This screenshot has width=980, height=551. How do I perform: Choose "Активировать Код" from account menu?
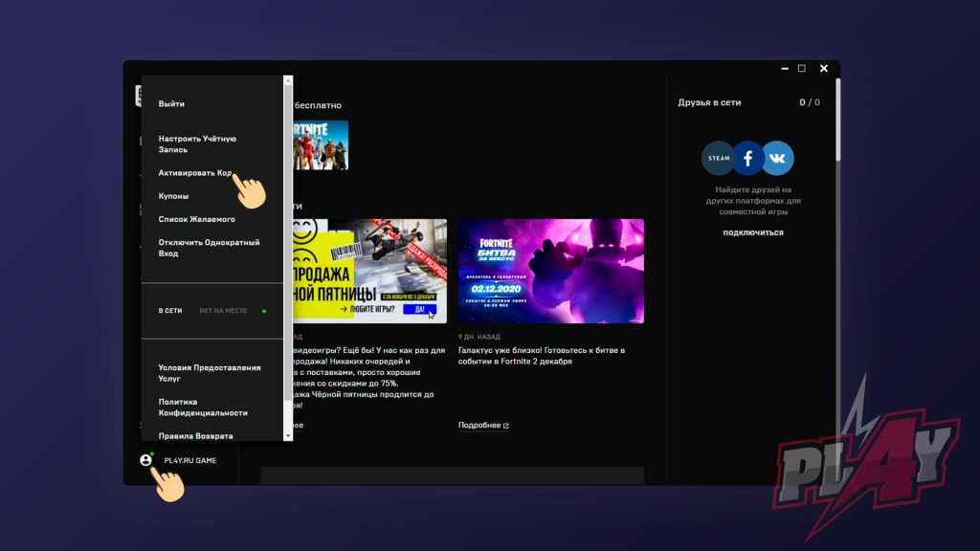click(x=194, y=173)
